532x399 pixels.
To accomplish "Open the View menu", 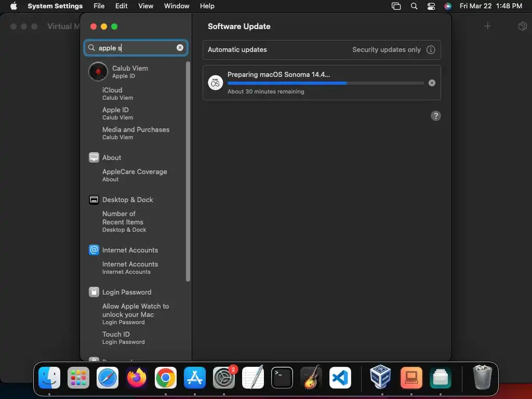I will click(x=146, y=6).
